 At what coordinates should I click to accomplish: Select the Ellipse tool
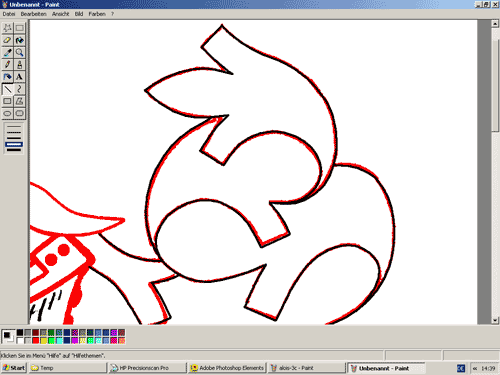pyautogui.click(x=7, y=113)
